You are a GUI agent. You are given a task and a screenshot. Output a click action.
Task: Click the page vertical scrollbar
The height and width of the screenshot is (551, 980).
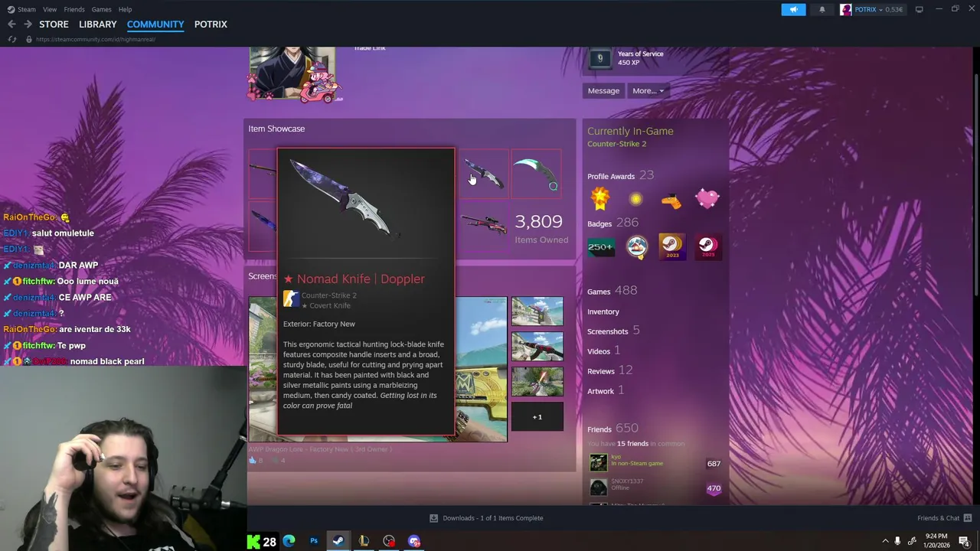pyautogui.click(x=976, y=184)
